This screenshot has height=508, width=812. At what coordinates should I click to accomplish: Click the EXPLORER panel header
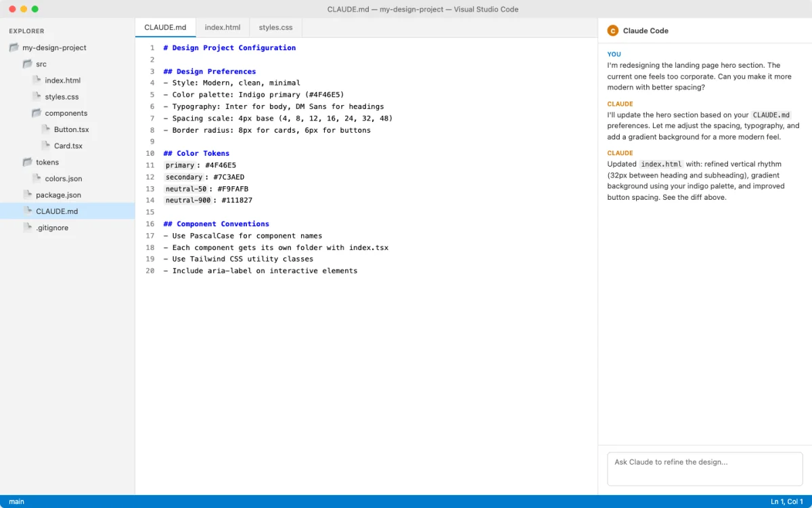click(27, 31)
